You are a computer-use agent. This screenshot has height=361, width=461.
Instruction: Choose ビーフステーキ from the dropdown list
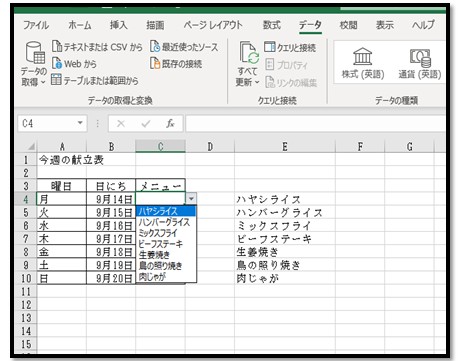[x=166, y=244]
